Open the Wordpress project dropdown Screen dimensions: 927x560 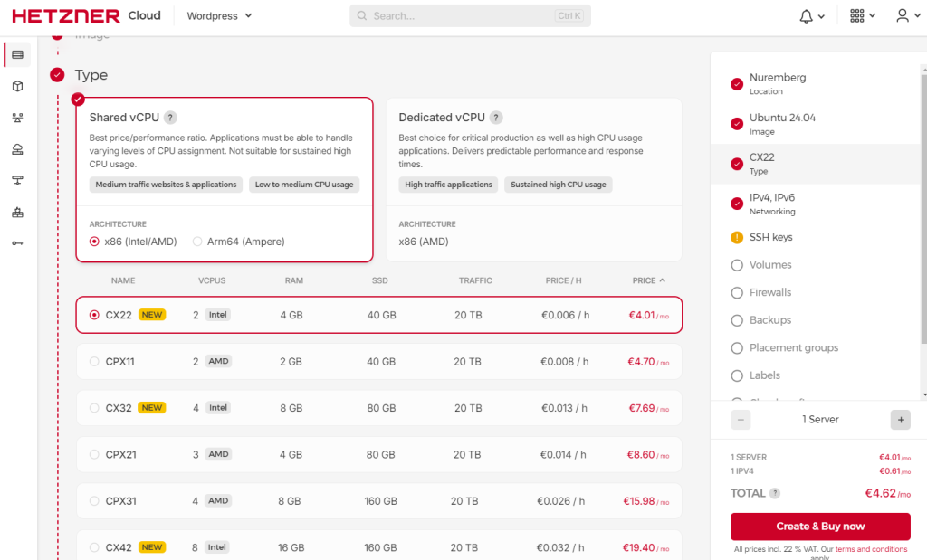click(220, 15)
